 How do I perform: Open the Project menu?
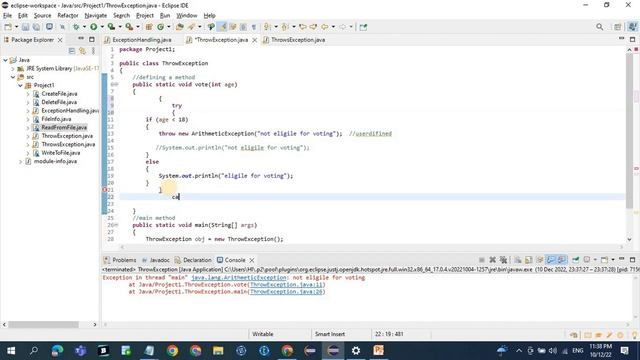pyautogui.click(x=145, y=16)
